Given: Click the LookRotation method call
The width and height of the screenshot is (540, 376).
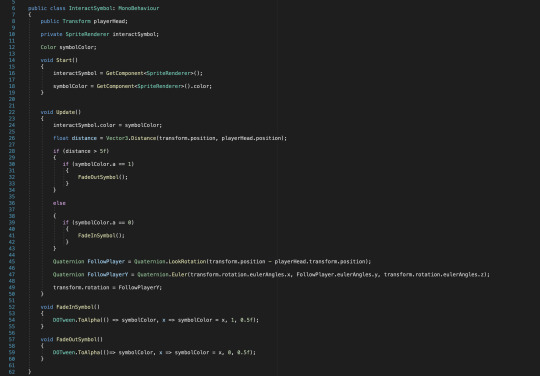Looking at the screenshot, I should point(187,262).
